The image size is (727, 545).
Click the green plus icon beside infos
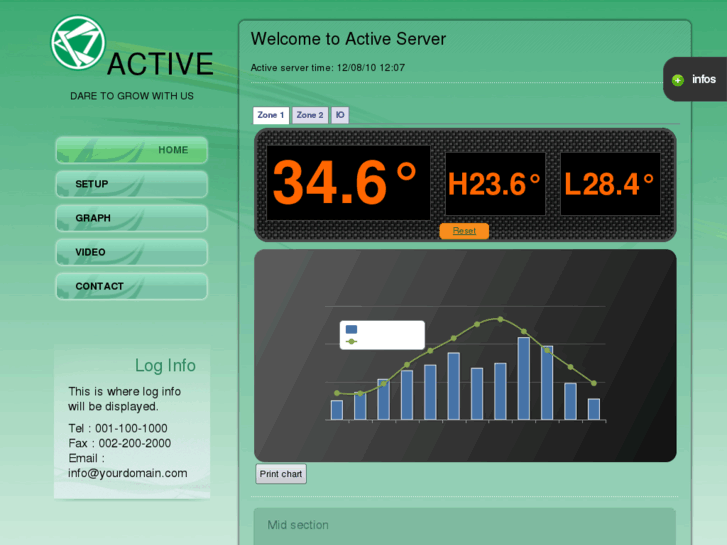(678, 80)
